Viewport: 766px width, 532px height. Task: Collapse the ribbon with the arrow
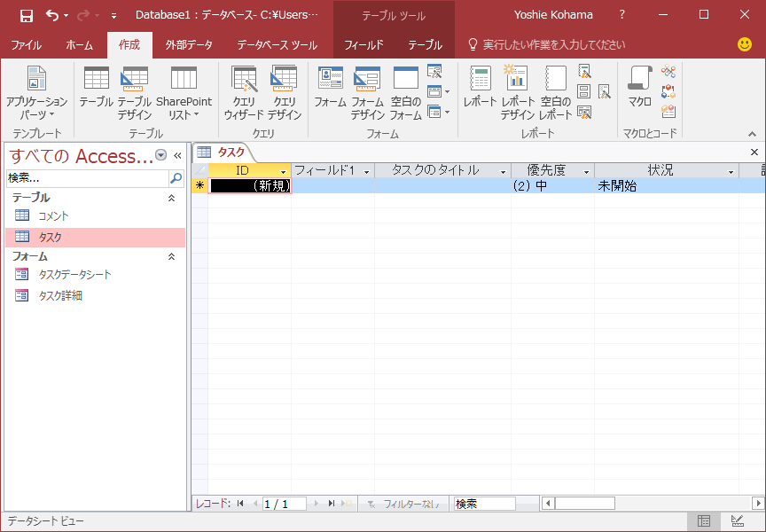753,134
